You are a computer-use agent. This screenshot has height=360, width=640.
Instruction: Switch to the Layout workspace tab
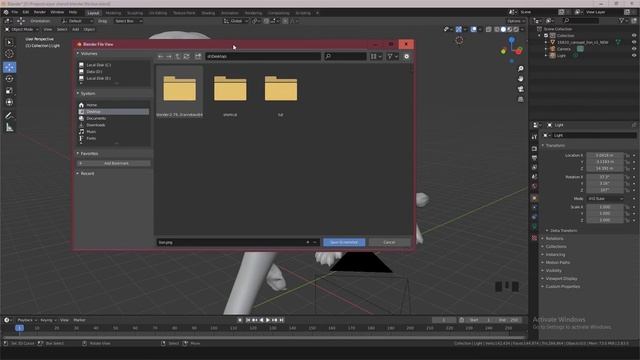coord(93,13)
